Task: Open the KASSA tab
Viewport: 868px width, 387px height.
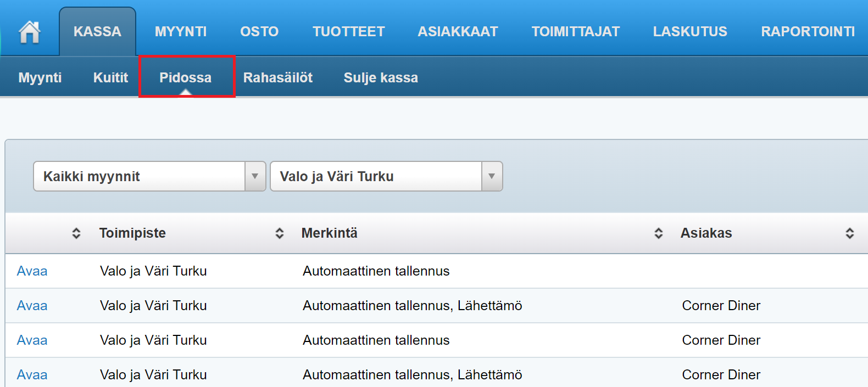Action: tap(97, 32)
